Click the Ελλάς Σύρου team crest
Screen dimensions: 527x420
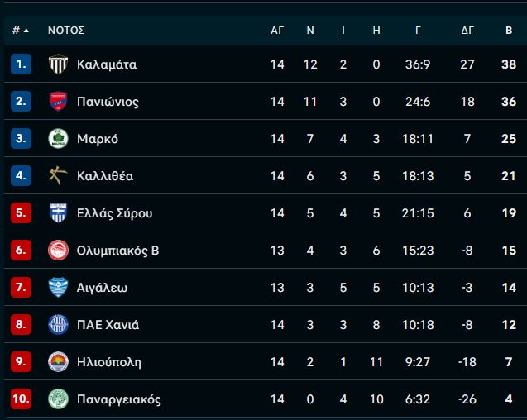[58, 213]
